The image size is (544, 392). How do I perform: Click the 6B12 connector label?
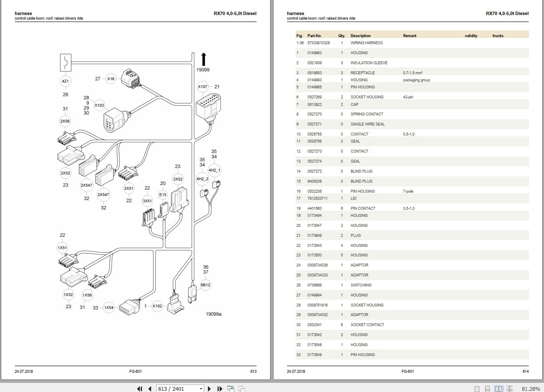tap(205, 285)
